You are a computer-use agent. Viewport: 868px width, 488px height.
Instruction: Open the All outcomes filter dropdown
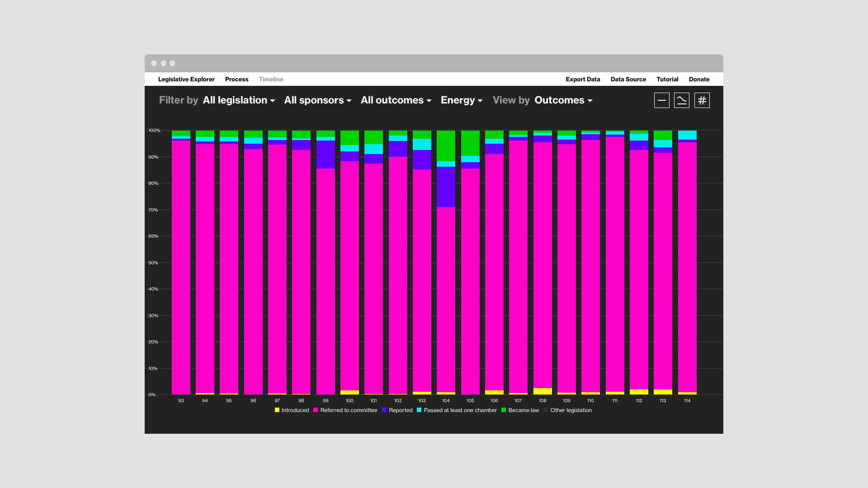pyautogui.click(x=396, y=100)
